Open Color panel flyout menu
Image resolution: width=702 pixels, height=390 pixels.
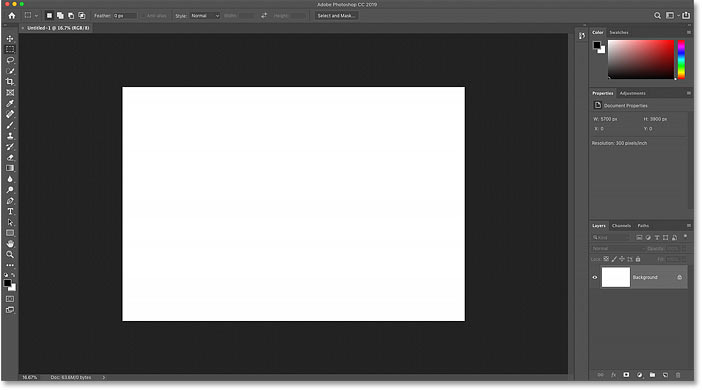[x=689, y=32]
